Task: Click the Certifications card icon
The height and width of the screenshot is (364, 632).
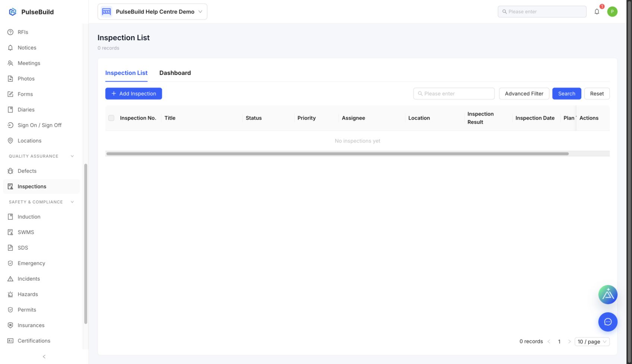Action: 10,341
